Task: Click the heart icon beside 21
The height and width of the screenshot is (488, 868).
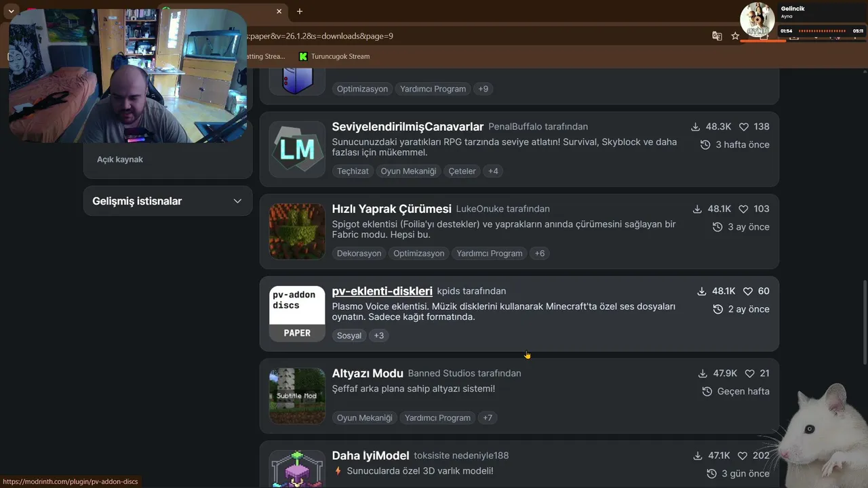Action: tap(750, 373)
